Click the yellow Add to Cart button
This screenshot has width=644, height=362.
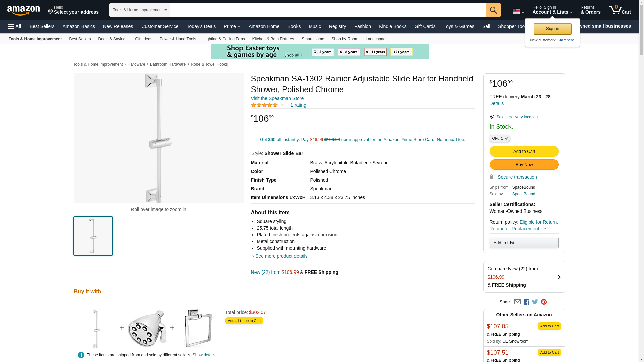coord(524,152)
